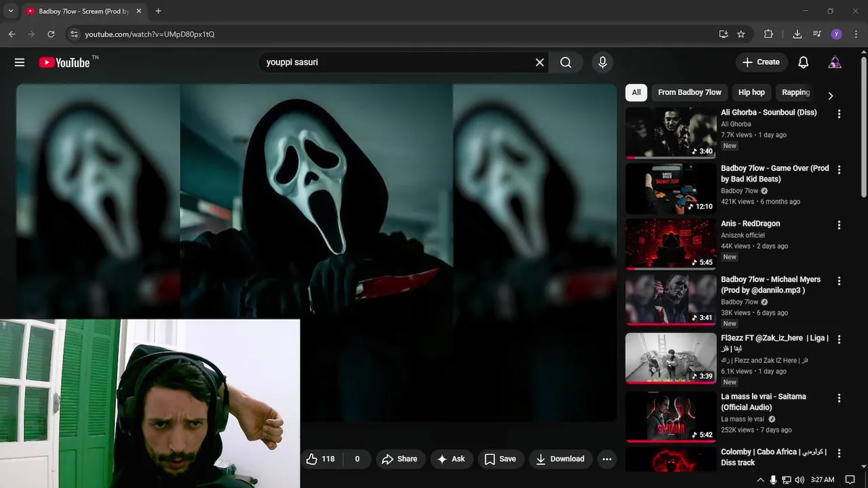Download the video
This screenshot has height=488, width=868.
coord(560,459)
